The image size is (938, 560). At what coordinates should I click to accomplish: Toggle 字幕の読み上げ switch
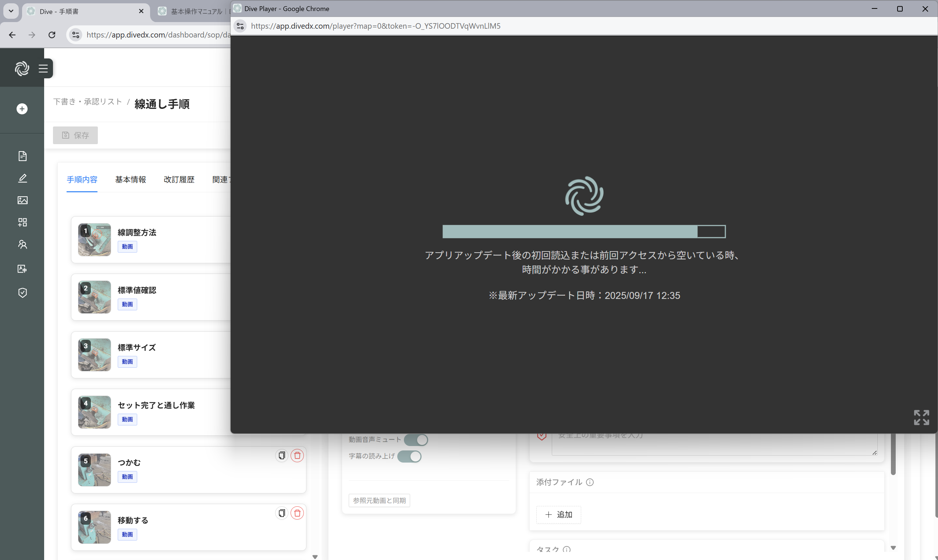409,456
